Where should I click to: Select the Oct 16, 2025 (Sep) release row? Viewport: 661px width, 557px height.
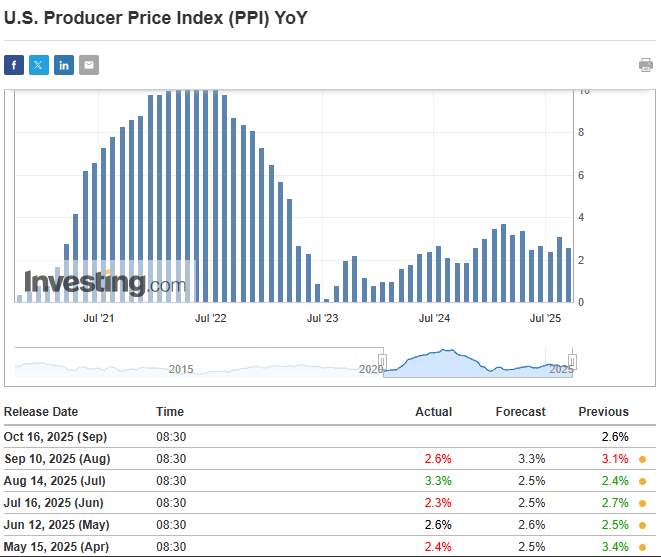tap(55, 437)
